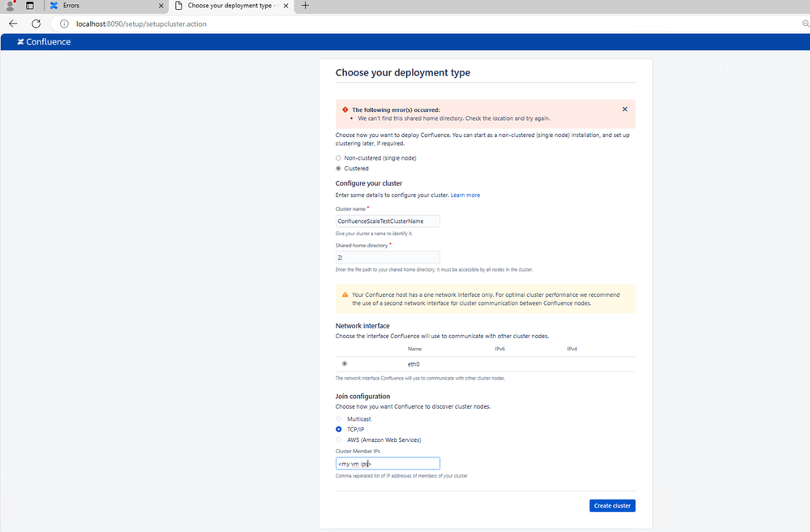Open a new browser tab
Screen dimensions: 810x532
click(x=306, y=6)
